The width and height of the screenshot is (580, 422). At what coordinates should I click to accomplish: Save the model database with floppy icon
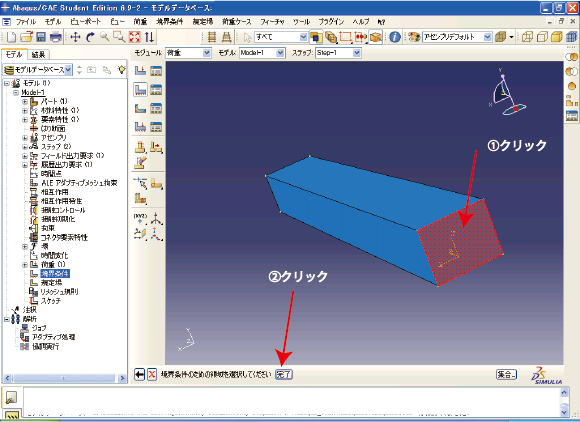(41, 37)
